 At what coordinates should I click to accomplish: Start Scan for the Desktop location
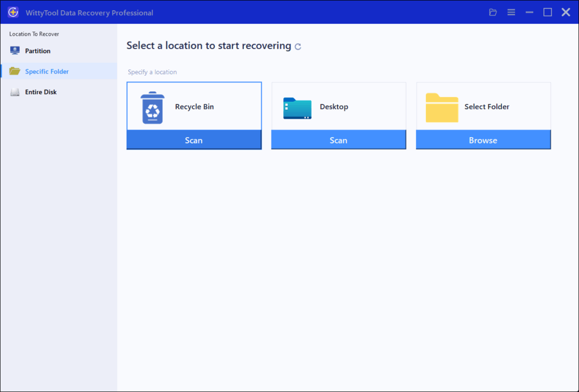click(x=338, y=140)
